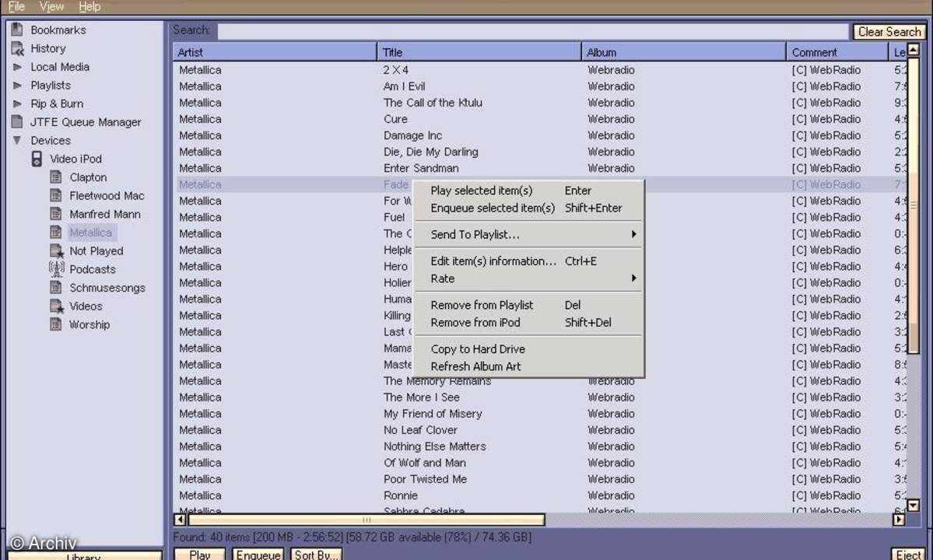Choose Remove from iPod
This screenshot has height=560, width=933.
(528, 322)
